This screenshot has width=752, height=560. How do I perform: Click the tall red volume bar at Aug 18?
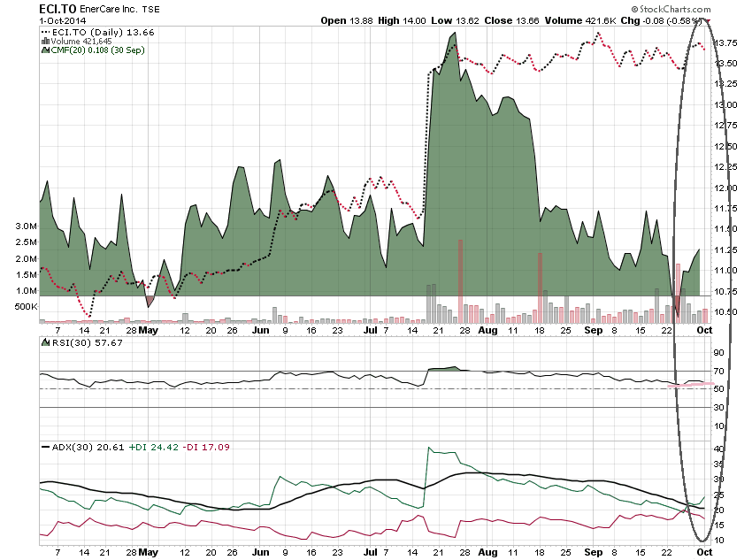(x=540, y=288)
